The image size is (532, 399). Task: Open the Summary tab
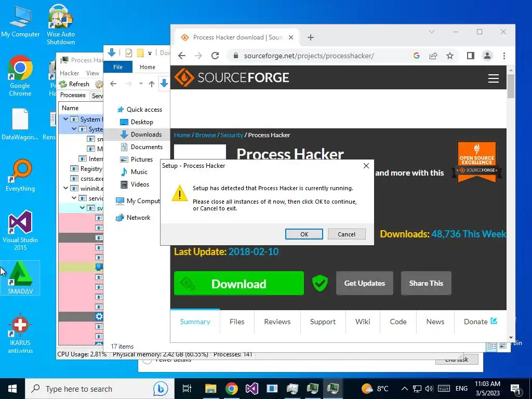click(195, 322)
